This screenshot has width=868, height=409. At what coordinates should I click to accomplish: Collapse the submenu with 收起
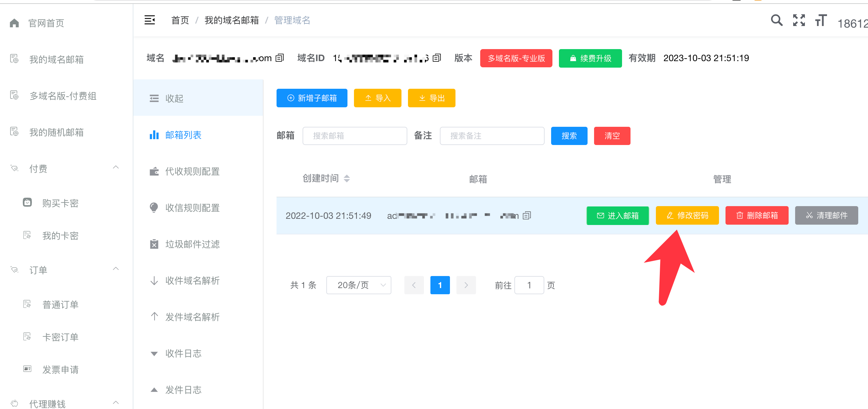(198, 98)
